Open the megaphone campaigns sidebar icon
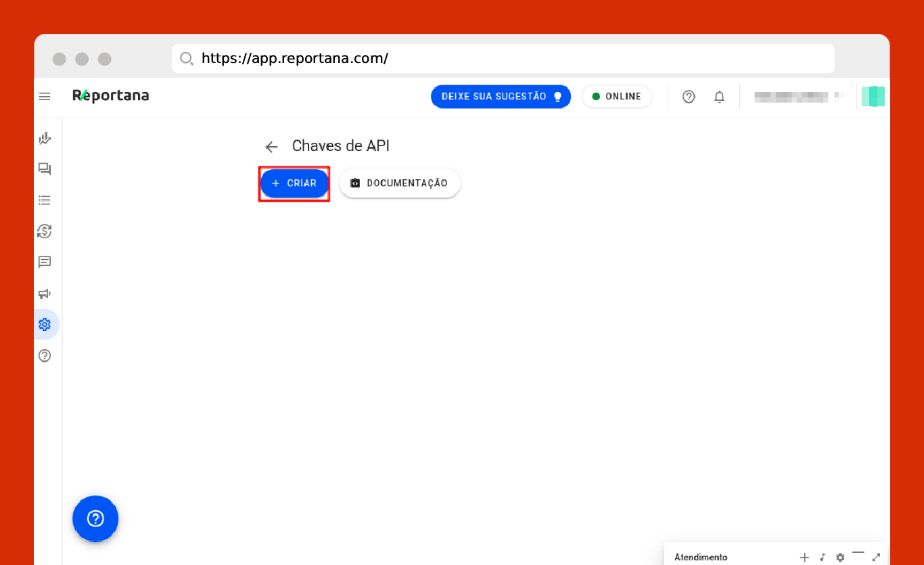Viewport: 924px width, 565px height. 45,294
